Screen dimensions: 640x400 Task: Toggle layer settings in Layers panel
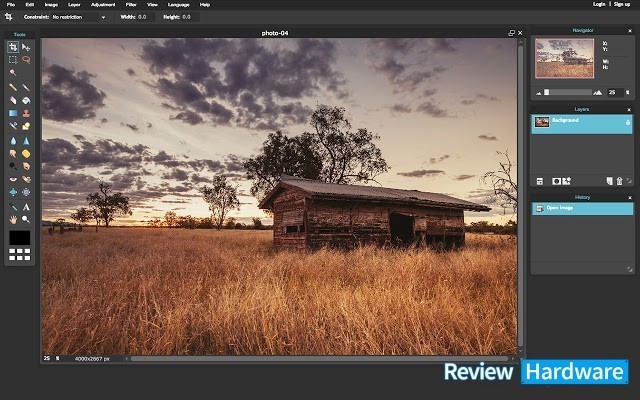[540, 181]
